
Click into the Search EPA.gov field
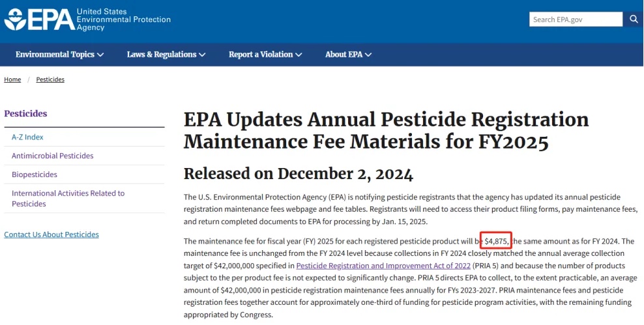[x=576, y=20]
